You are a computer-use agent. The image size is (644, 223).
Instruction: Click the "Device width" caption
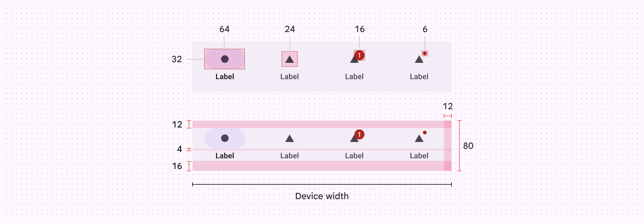[x=322, y=196]
